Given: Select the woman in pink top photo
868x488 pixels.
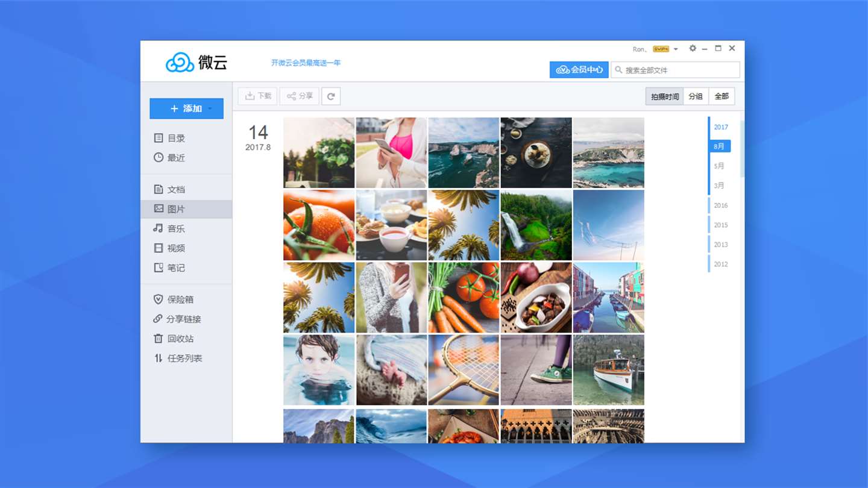Looking at the screenshot, I should [391, 152].
